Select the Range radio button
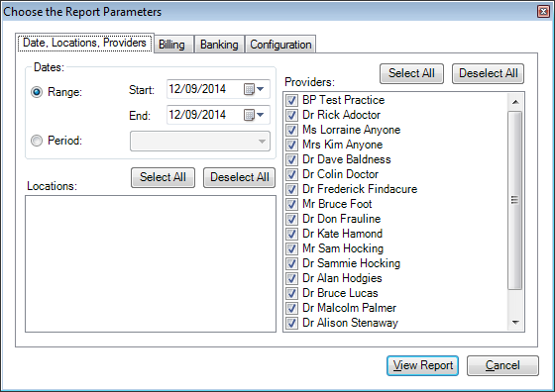555x392 pixels. tap(37, 92)
